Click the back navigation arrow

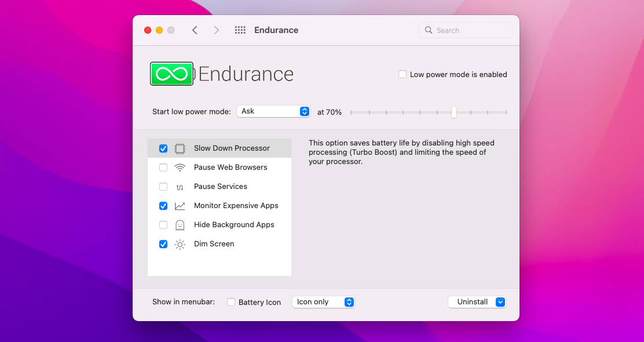click(195, 30)
